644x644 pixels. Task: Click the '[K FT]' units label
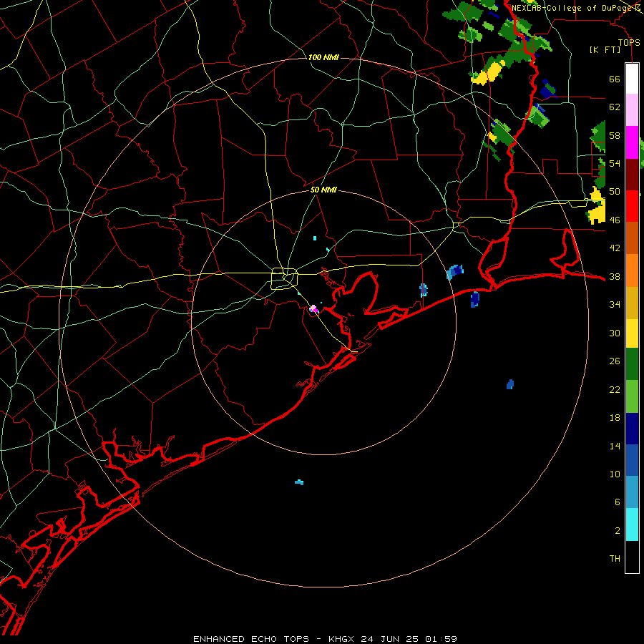(x=605, y=50)
